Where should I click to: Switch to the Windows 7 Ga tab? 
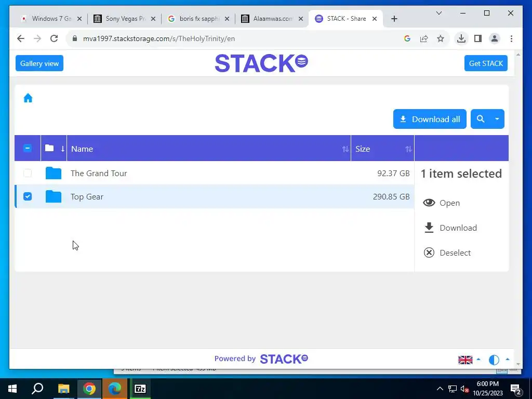point(51,19)
